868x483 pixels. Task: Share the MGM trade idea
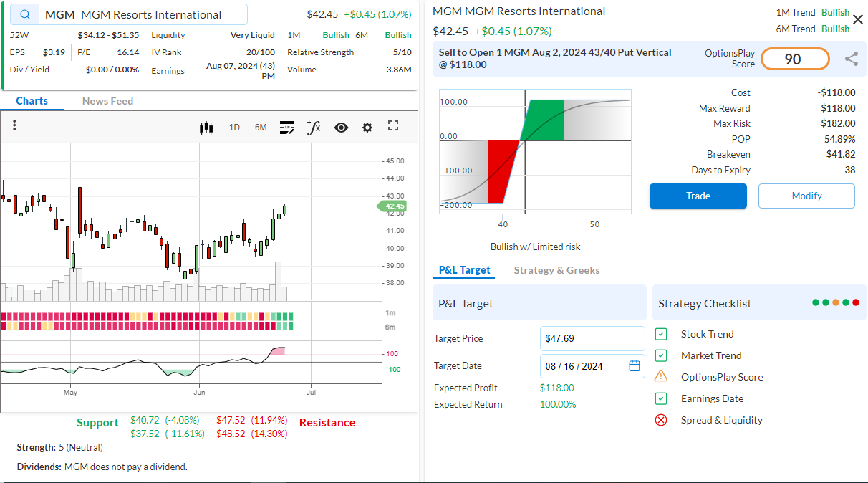851,59
